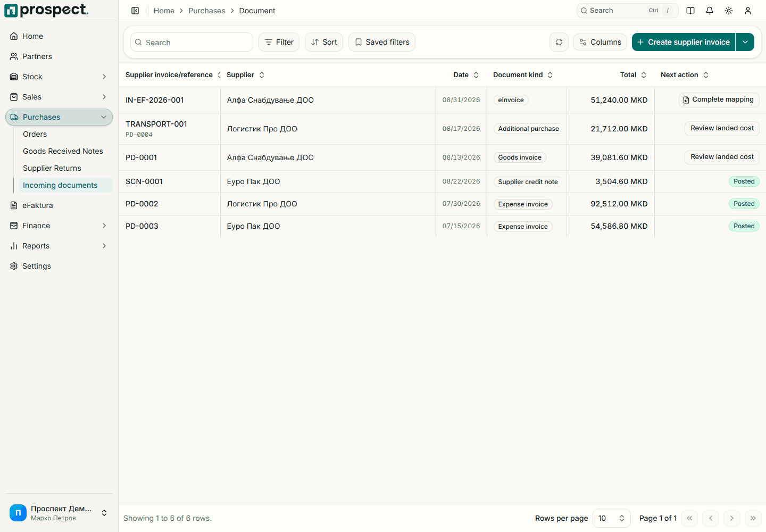Go to the previous page
766x532 pixels.
(x=711, y=518)
